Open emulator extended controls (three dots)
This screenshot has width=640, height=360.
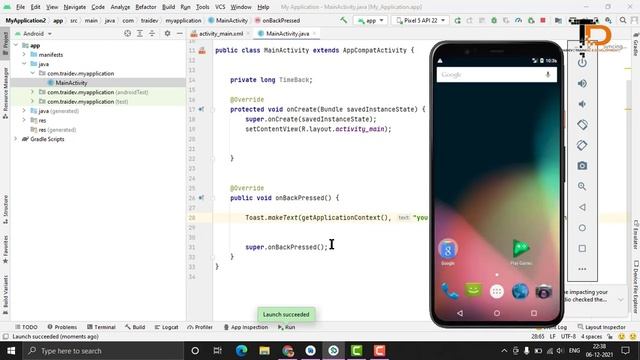[x=582, y=269]
